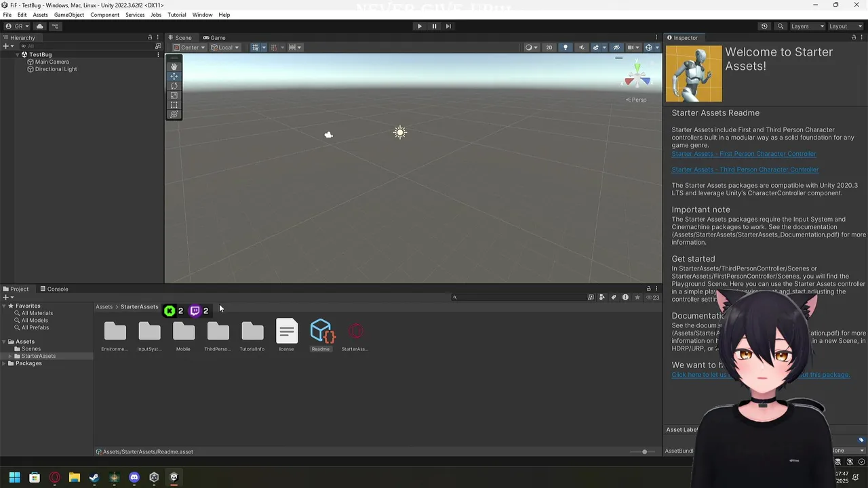Click global search magnifier in toolbar
Image resolution: width=868 pixels, height=488 pixels.
(x=781, y=26)
